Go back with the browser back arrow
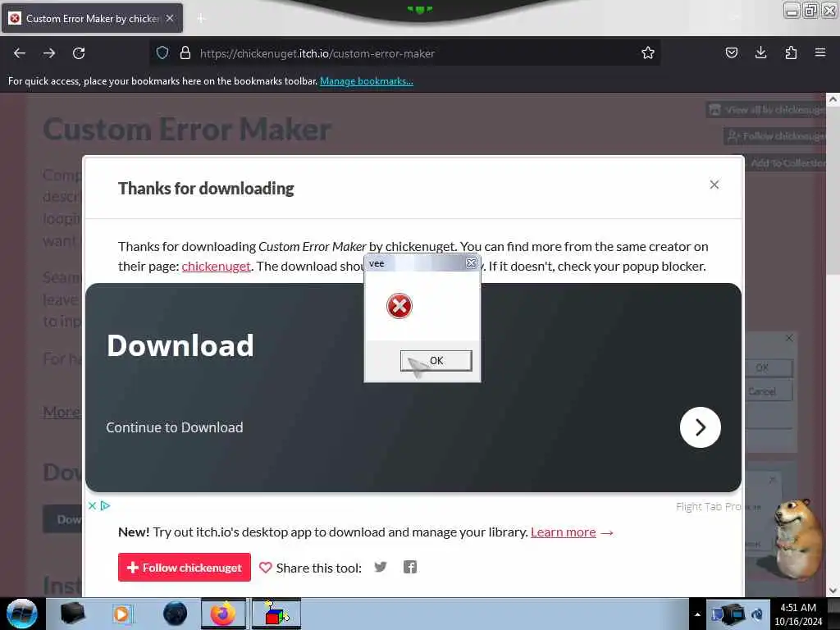Viewport: 840px width, 630px height. 20,53
